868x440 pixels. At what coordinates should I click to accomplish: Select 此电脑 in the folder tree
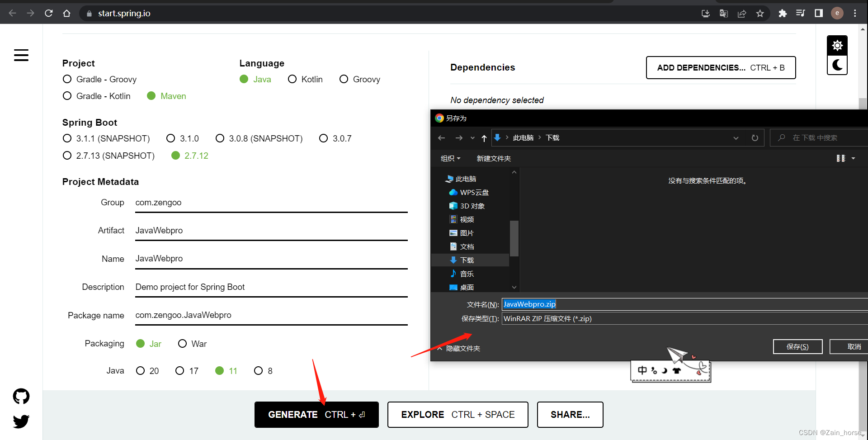click(466, 179)
